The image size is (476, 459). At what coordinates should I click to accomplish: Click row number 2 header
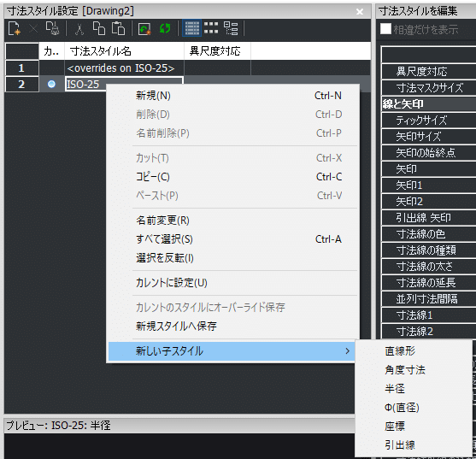click(x=22, y=84)
